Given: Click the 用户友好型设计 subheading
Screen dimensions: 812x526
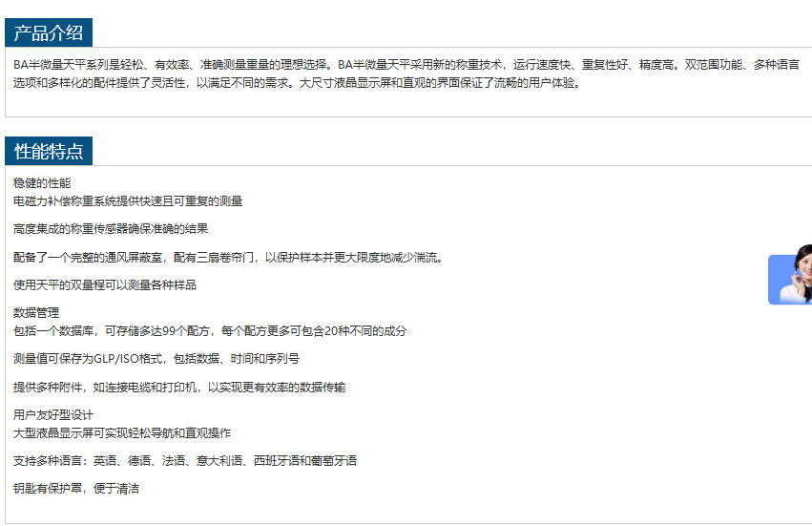Looking at the screenshot, I should [x=53, y=415].
